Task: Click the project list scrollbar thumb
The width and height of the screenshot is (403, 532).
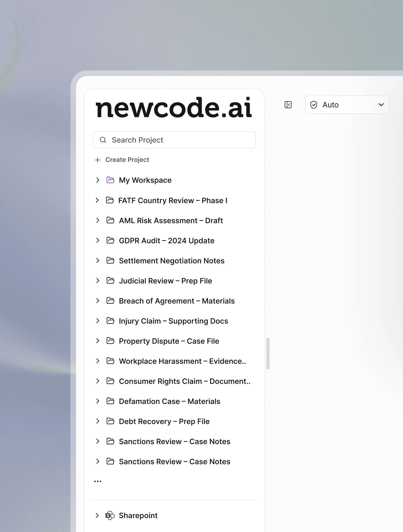Action: 268,353
